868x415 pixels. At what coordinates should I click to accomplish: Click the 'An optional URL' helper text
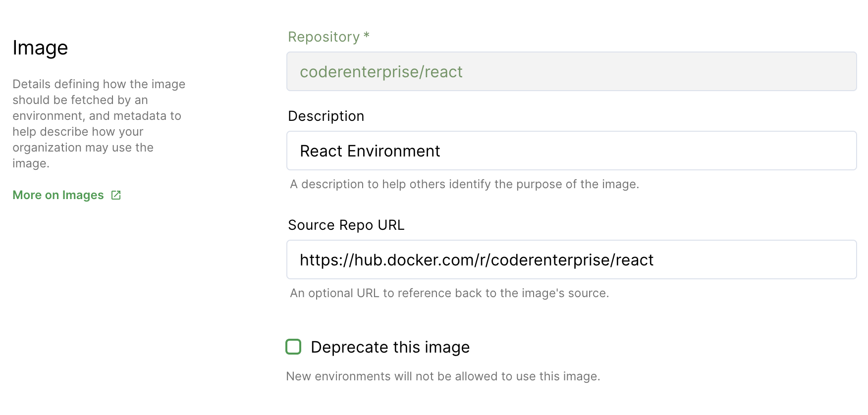[449, 293]
